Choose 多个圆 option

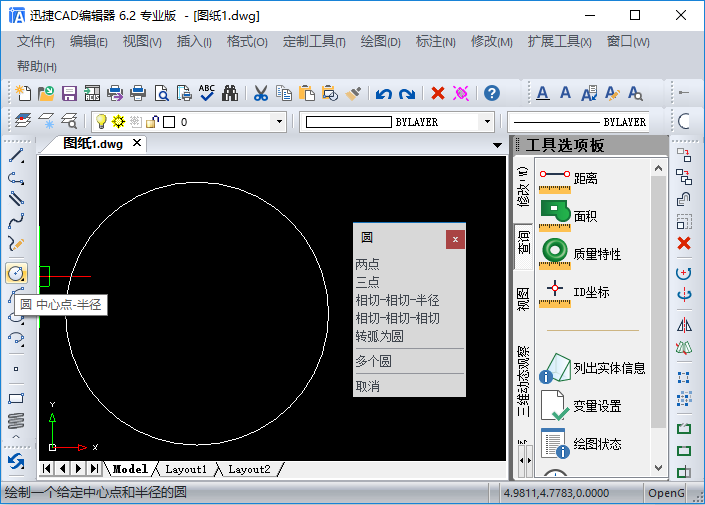(373, 361)
